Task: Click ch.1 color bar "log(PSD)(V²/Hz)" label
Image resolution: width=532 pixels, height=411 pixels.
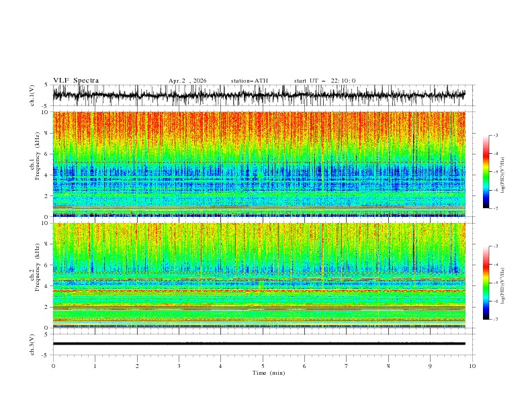Action: [x=502, y=175]
